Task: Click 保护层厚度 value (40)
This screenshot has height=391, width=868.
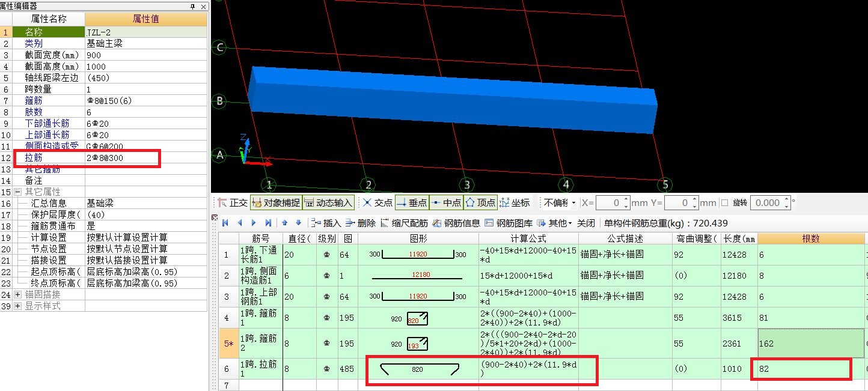Action: [146, 214]
